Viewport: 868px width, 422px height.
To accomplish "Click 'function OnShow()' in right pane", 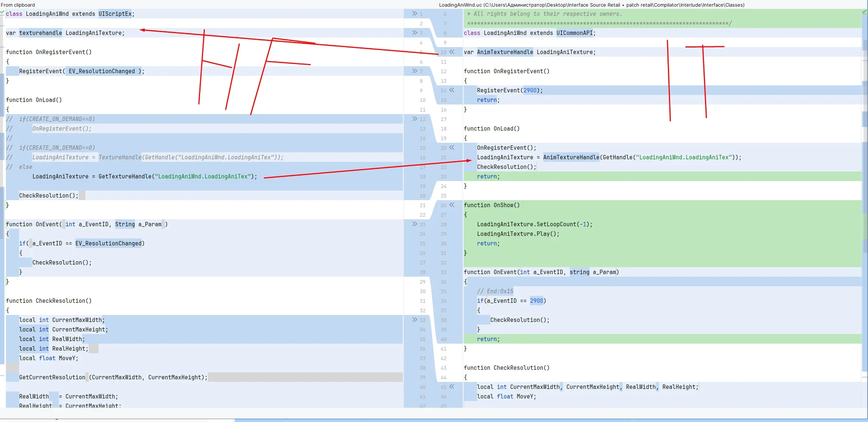I will point(492,205).
